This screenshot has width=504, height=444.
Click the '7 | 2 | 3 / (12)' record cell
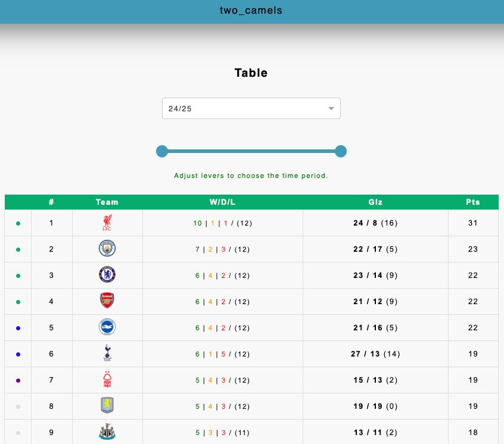coord(222,249)
